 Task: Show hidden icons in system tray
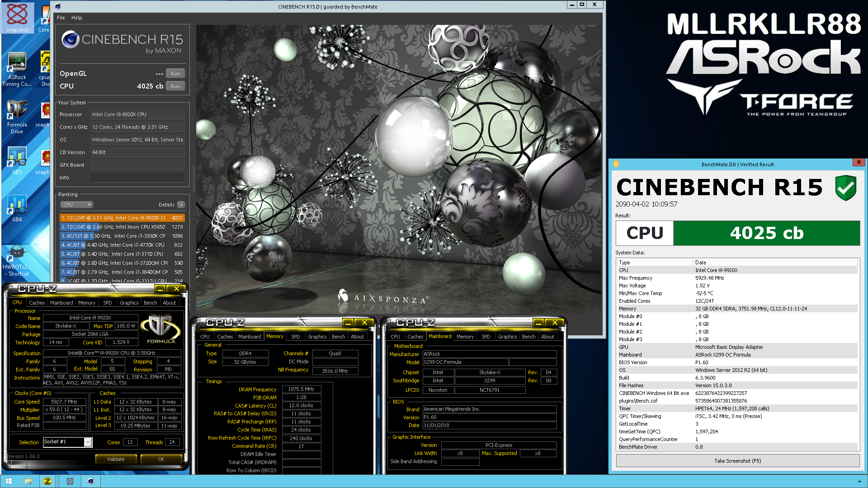(859, 481)
